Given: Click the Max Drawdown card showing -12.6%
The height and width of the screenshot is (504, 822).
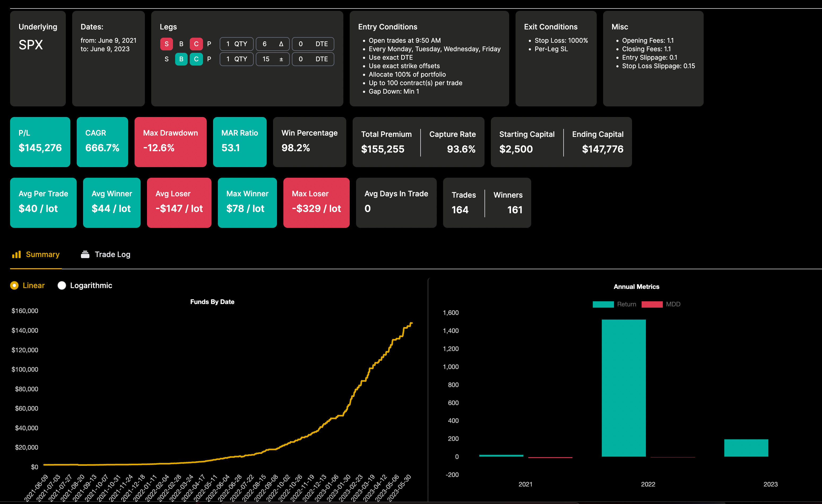Looking at the screenshot, I should pos(170,142).
